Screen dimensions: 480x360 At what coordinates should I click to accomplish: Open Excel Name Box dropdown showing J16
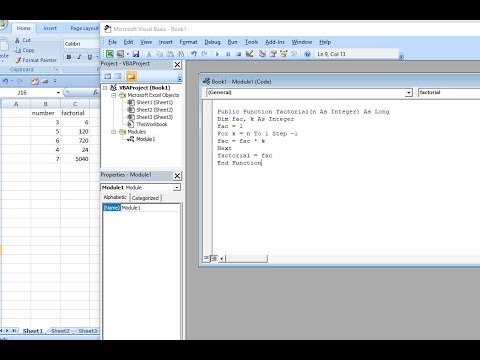click(x=58, y=92)
